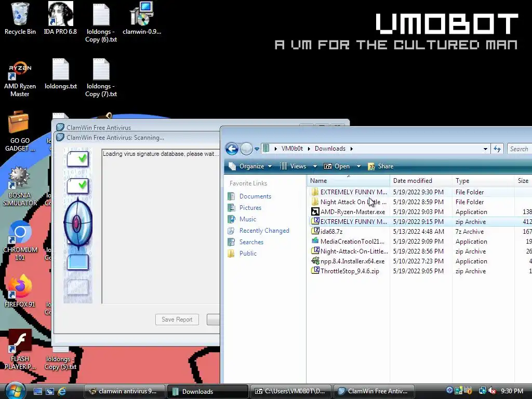532x399 pixels.
Task: Open recent pages dropdown beside forward arrow
Action: point(257,149)
